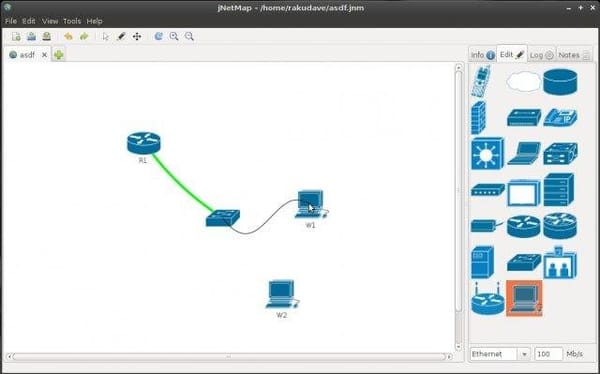Screen dimensions: 600x374
Task: Pick the mobile phone device in palette
Action: [x=481, y=81]
